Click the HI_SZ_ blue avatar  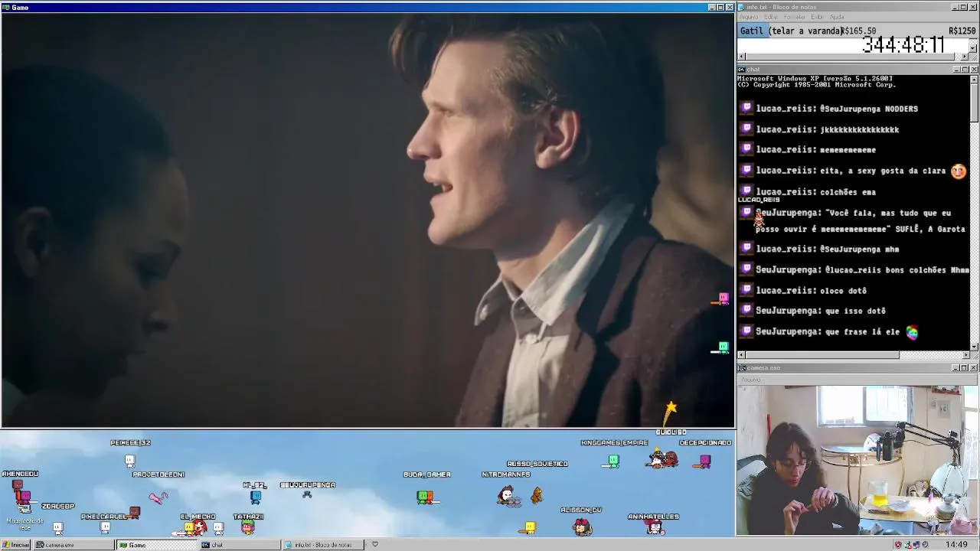click(x=256, y=497)
